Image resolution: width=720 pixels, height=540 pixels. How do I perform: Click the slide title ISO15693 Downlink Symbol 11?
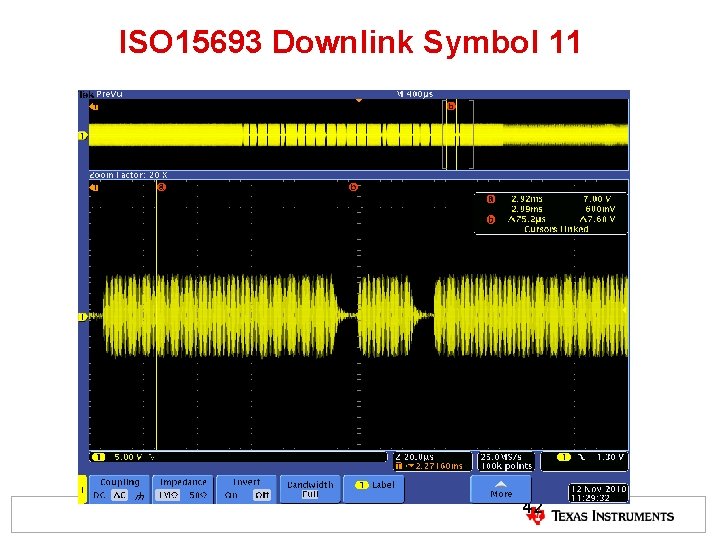[350, 42]
